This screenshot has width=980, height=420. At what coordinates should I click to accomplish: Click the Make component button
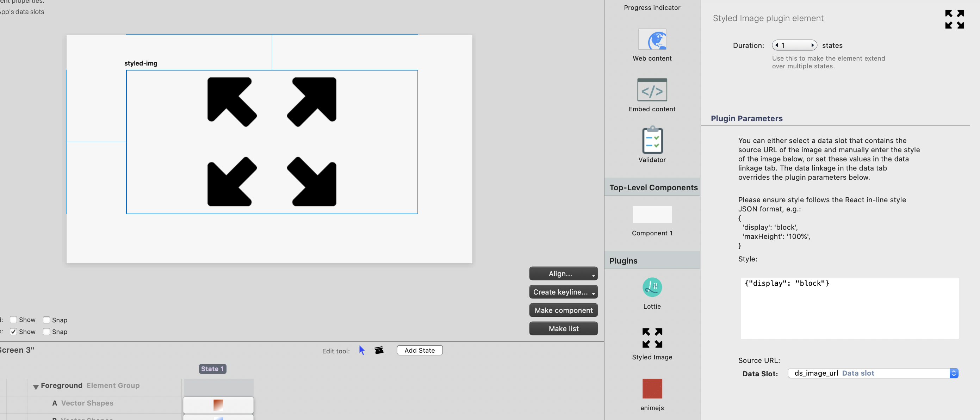pyautogui.click(x=563, y=310)
